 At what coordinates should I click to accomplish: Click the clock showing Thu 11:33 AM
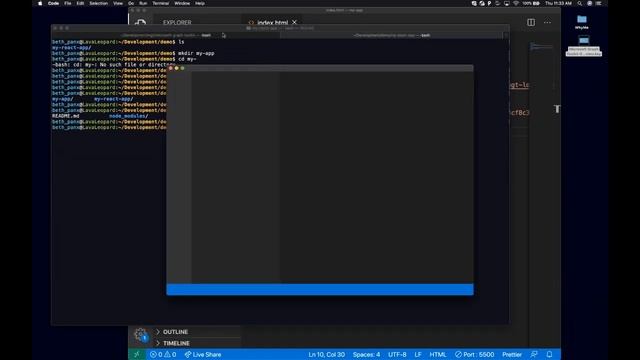pyautogui.click(x=558, y=3)
